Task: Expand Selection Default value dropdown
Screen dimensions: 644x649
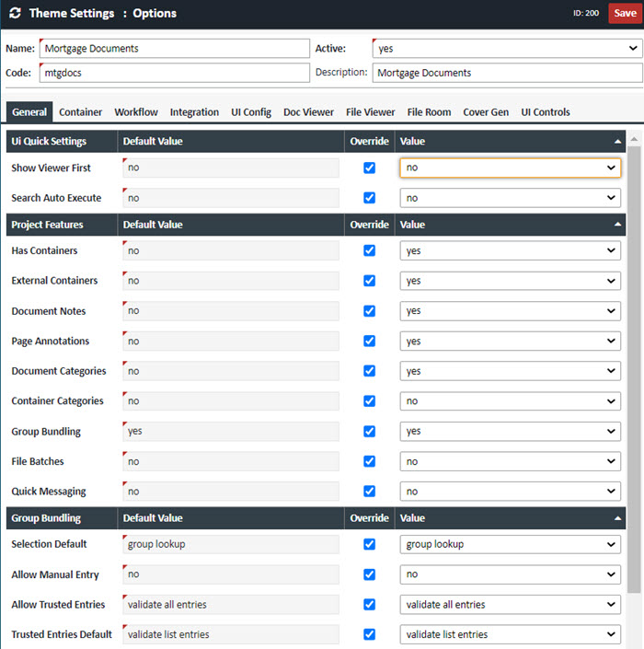Action: 510,544
